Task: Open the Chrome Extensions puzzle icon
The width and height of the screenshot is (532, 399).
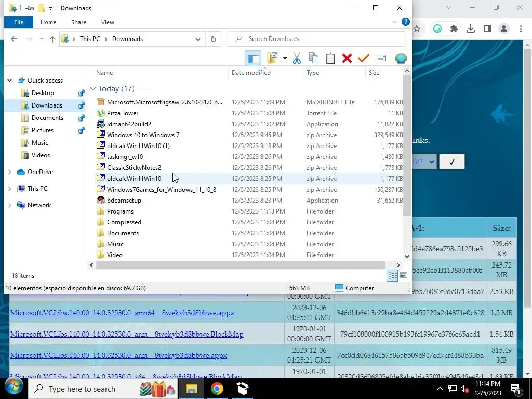Action: coord(454,29)
